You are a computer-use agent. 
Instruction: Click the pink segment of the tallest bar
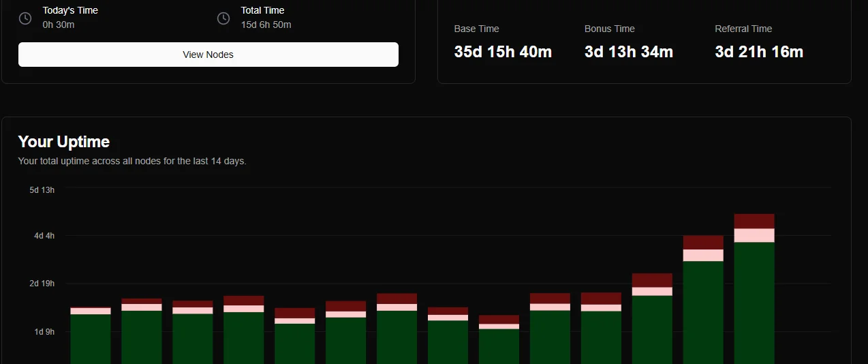[x=754, y=236]
